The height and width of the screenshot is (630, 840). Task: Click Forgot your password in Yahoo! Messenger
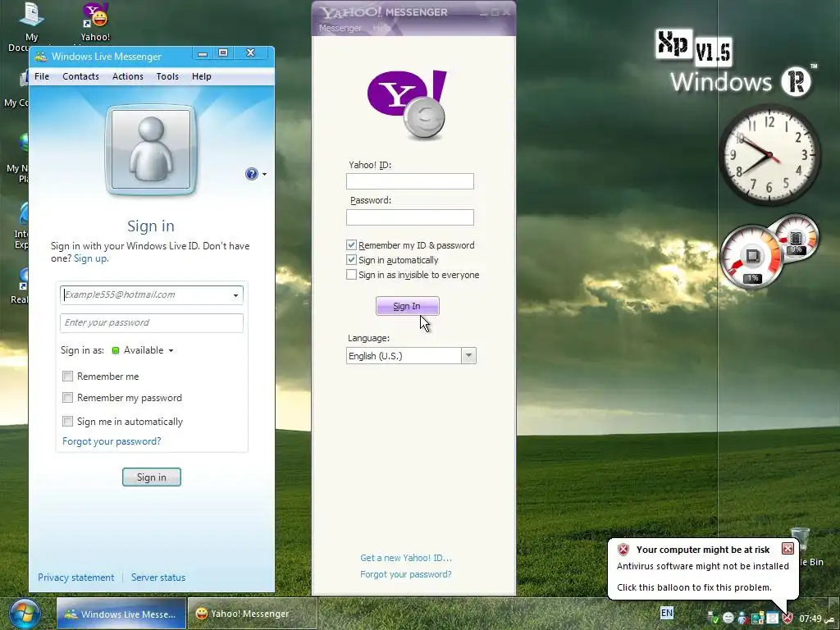point(405,573)
